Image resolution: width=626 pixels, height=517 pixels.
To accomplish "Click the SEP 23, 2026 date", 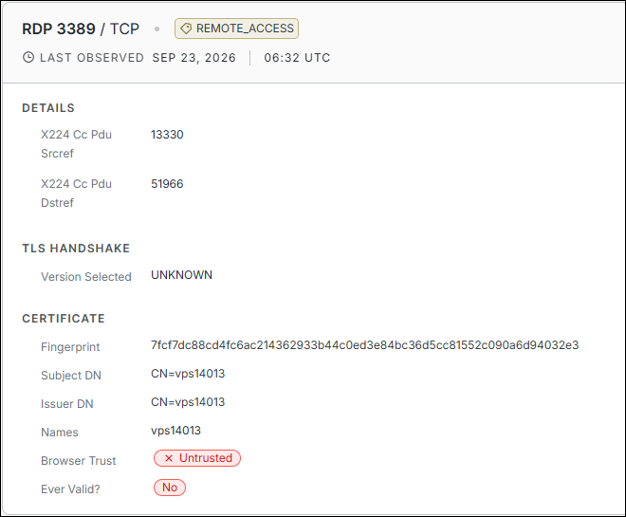I will tap(194, 58).
